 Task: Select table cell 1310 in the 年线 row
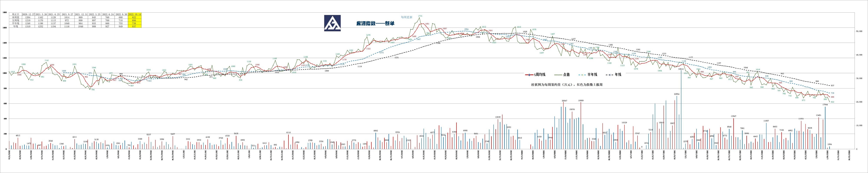point(28,26)
